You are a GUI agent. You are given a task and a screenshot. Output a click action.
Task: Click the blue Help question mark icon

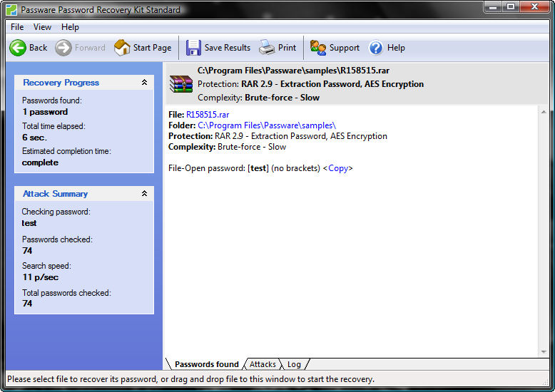376,48
